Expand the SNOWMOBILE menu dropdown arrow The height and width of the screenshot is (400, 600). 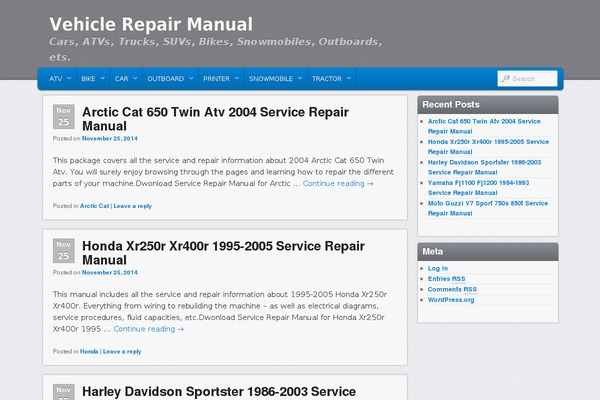coord(300,78)
